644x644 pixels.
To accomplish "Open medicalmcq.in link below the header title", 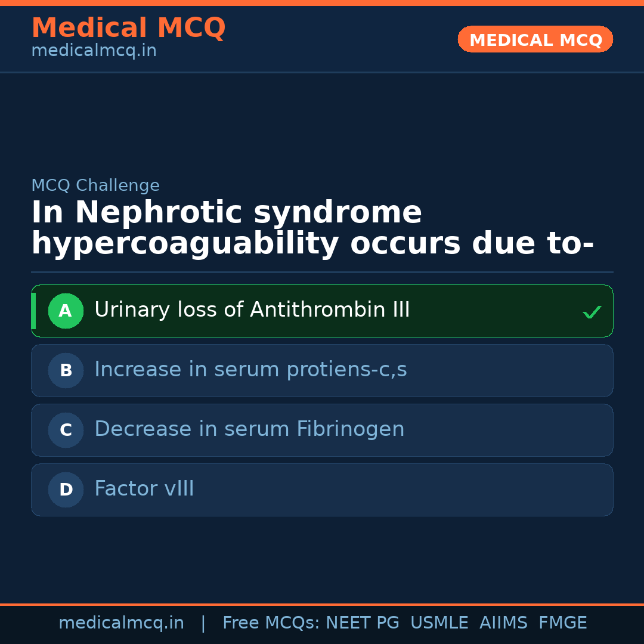I will tap(94, 51).
